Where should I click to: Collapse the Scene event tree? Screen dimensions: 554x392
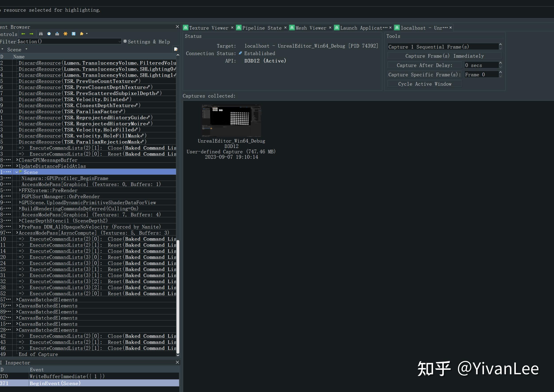17,172
